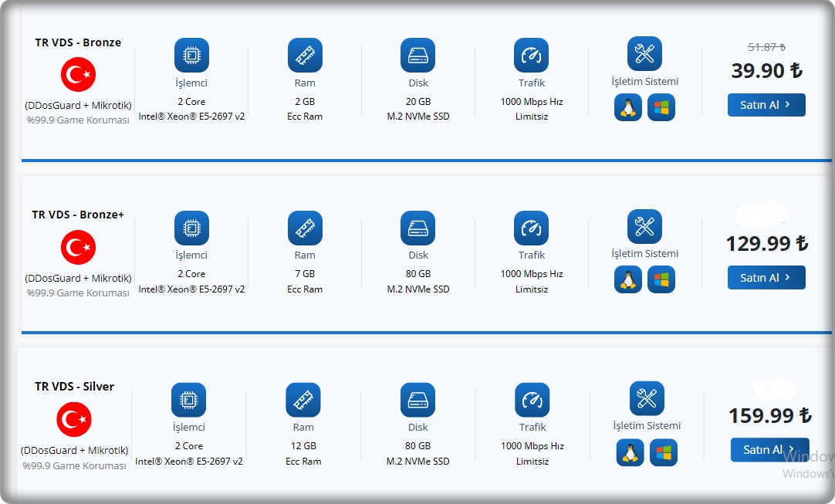Click the Turkish flag of TR VDS - Silver

(x=74, y=420)
